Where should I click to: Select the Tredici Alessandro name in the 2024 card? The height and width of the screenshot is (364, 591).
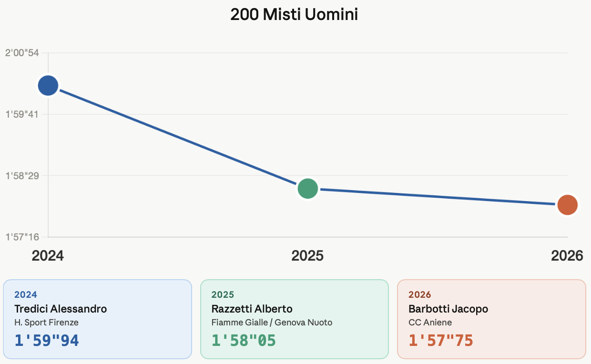click(61, 309)
